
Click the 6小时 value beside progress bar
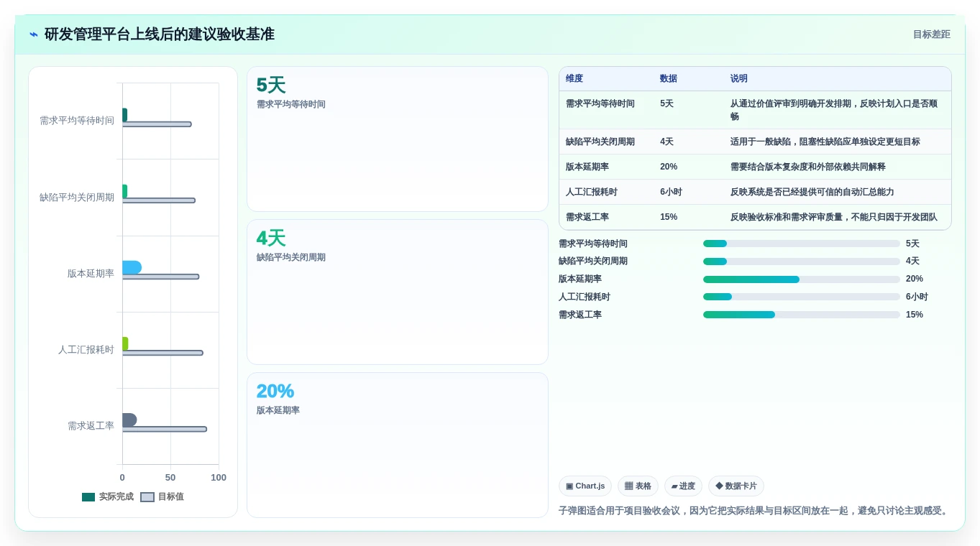pos(917,297)
